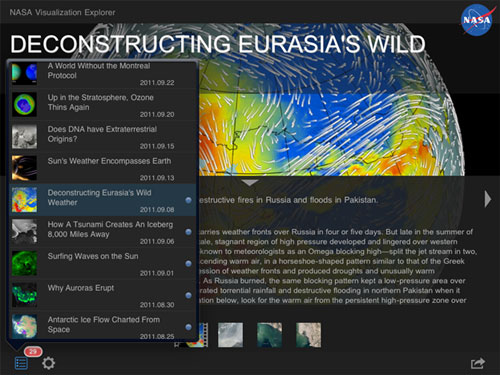Click tsunami iceberg story thumbnail

click(x=24, y=231)
